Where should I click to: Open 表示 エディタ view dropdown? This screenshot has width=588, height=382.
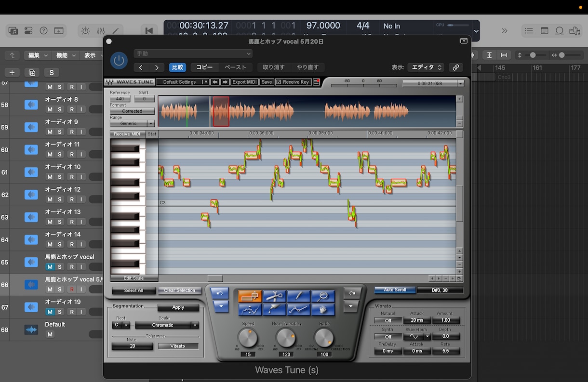(x=427, y=67)
